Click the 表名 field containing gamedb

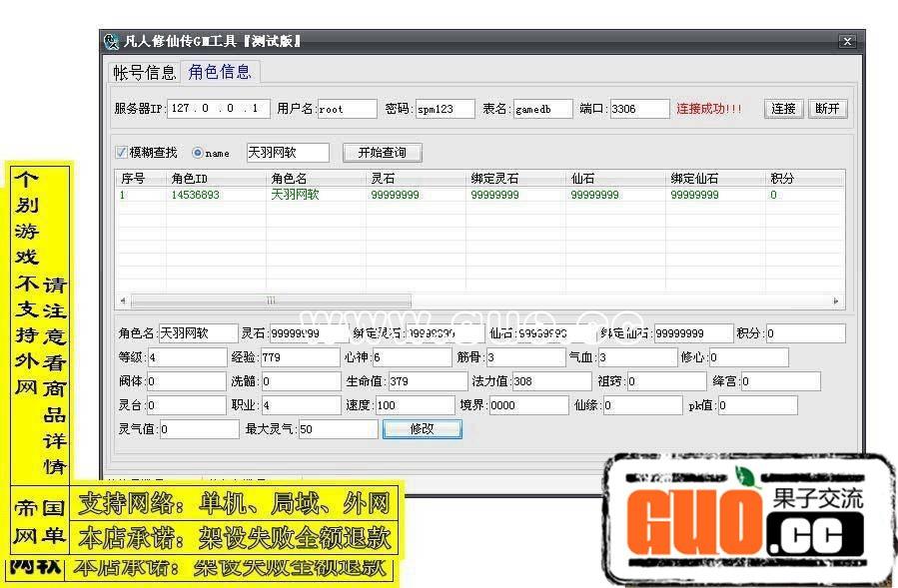(x=543, y=109)
